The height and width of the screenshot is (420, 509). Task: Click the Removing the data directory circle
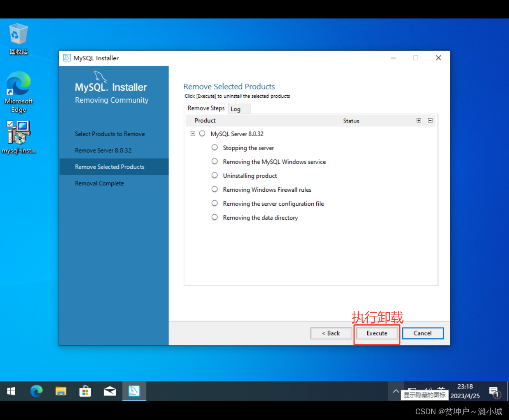(214, 217)
